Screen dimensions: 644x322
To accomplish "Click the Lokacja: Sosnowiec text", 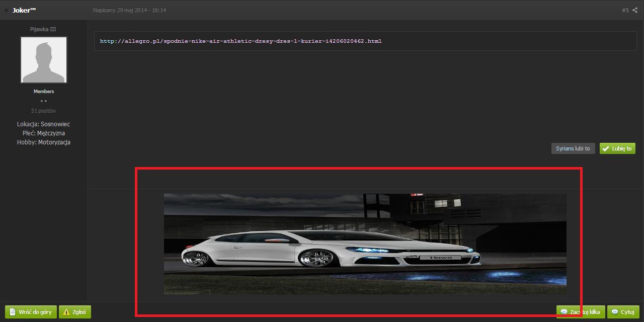I will click(x=44, y=124).
